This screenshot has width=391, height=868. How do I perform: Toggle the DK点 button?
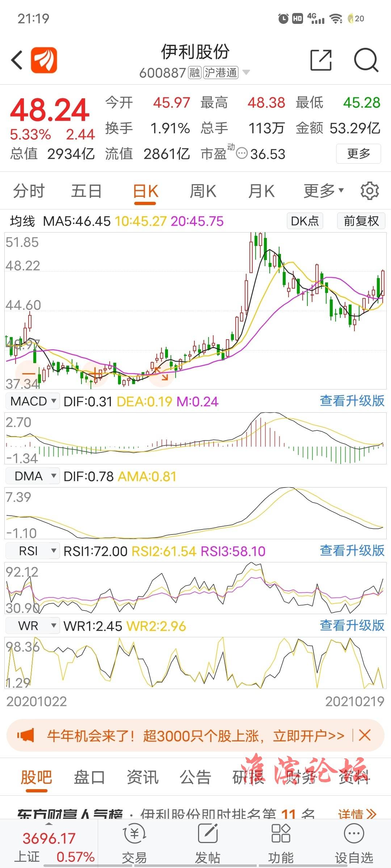click(305, 221)
